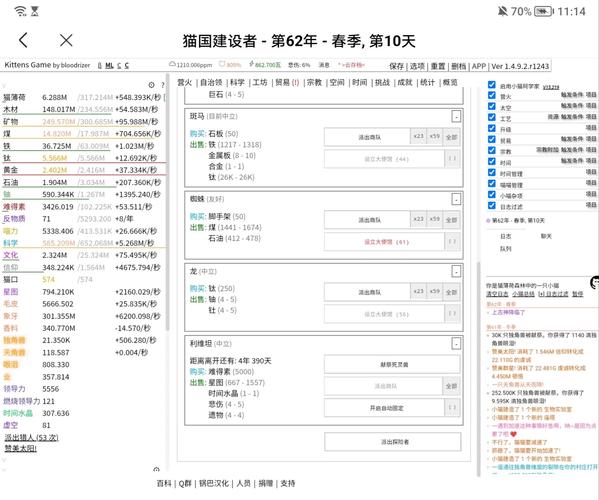
Task: Click 派出猎人 (53 次) link
Action: pos(31,437)
